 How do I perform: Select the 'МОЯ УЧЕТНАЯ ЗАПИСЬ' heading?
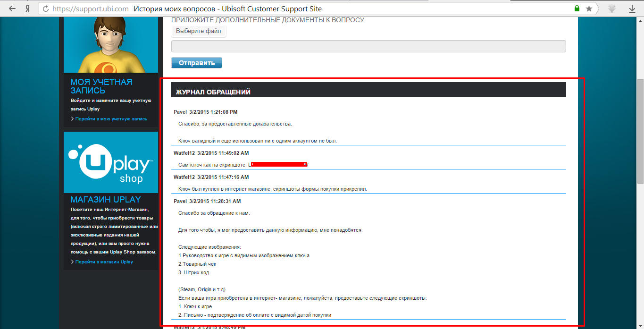101,86
